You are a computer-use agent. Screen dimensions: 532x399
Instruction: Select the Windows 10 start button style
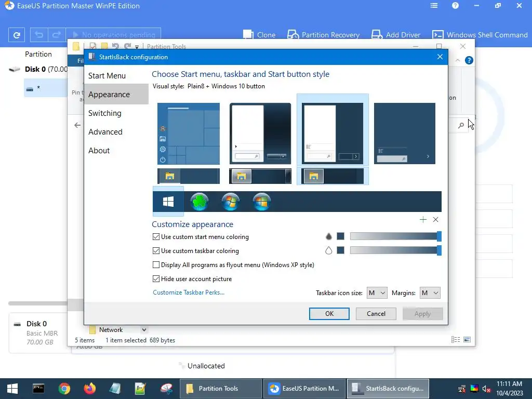point(168,202)
